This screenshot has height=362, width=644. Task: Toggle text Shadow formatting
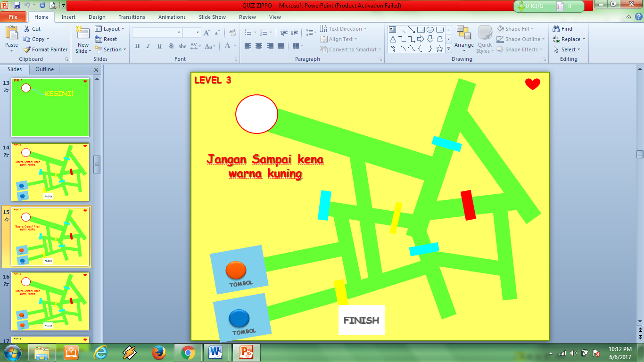point(171,46)
